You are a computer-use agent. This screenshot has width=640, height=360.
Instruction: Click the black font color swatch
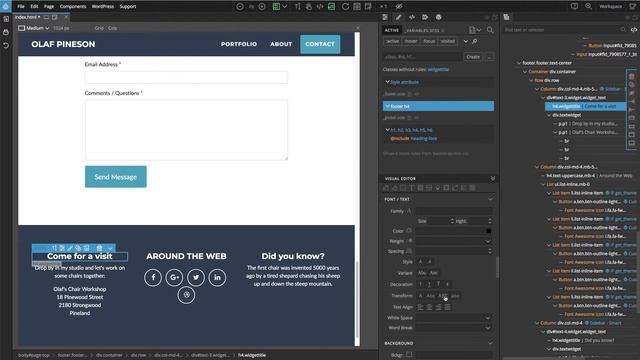pos(489,231)
